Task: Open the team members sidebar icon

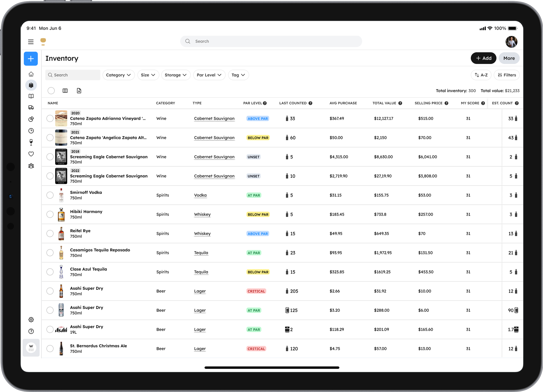Action: tap(31, 166)
